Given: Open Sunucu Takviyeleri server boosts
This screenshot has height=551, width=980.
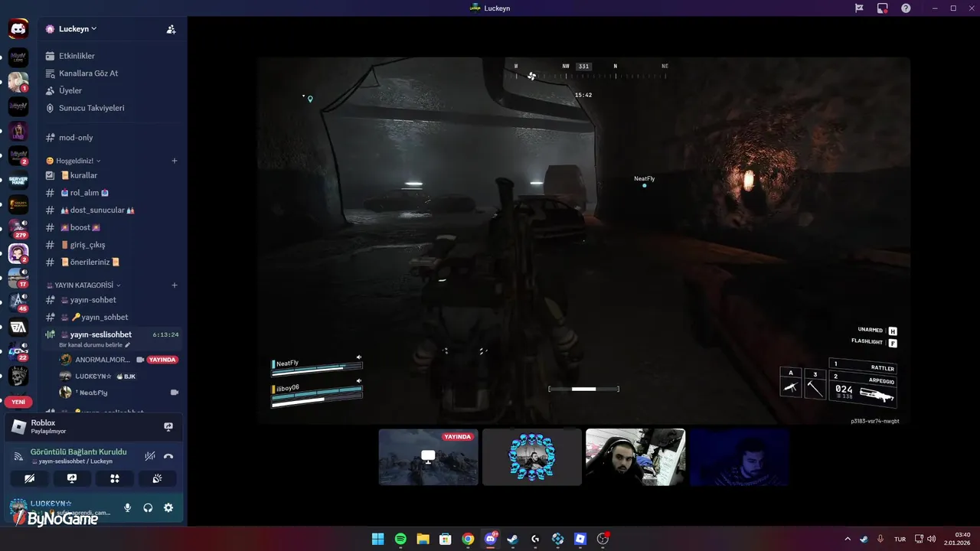Looking at the screenshot, I should [x=113, y=108].
